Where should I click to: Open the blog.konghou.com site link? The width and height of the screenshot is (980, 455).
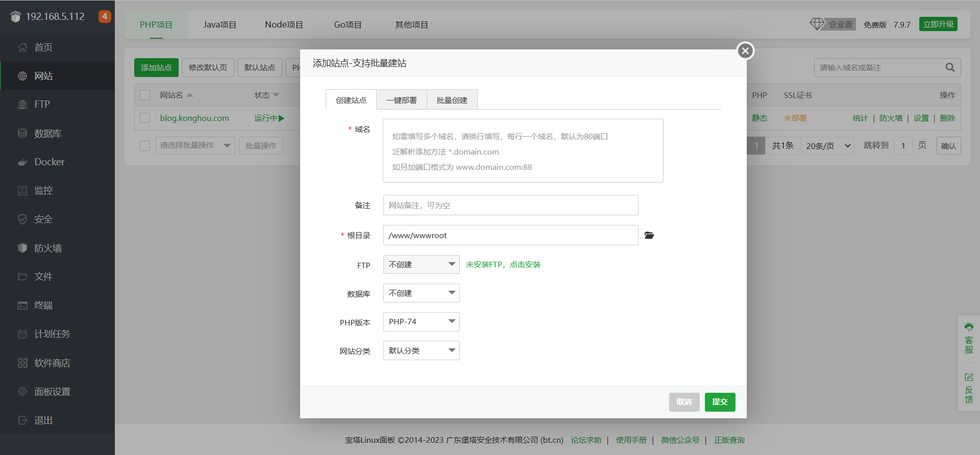click(x=194, y=118)
